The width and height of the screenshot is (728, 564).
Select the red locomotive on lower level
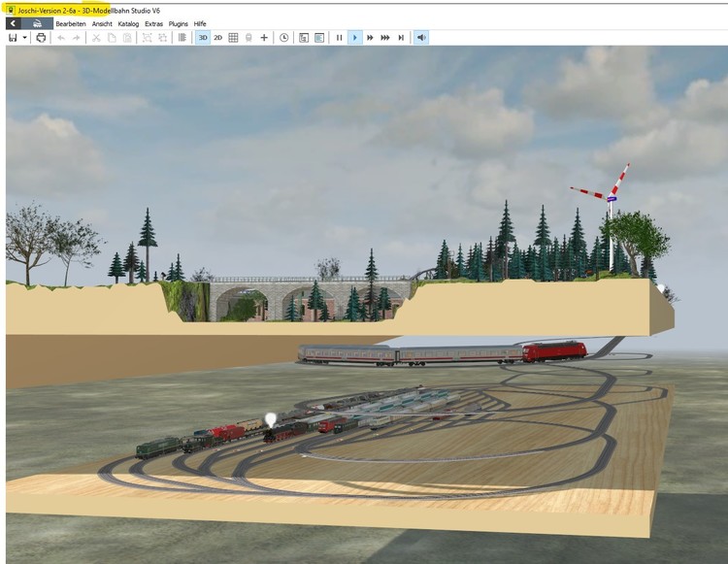(x=554, y=351)
